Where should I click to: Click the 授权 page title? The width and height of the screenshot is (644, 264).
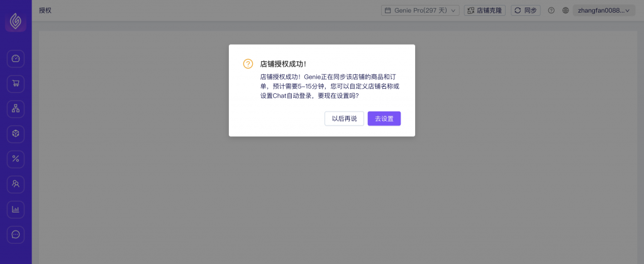pyautogui.click(x=45, y=11)
